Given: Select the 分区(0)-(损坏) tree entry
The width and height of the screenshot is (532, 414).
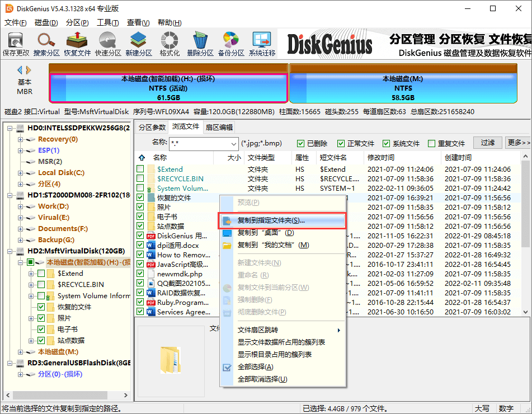Looking at the screenshot, I should pyautogui.click(x=60, y=374).
